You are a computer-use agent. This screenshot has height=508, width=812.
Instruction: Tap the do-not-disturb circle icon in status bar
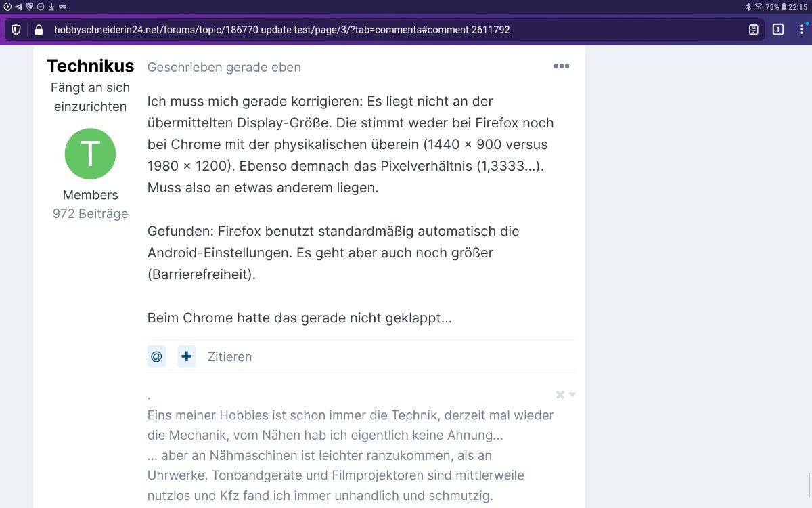40,7
